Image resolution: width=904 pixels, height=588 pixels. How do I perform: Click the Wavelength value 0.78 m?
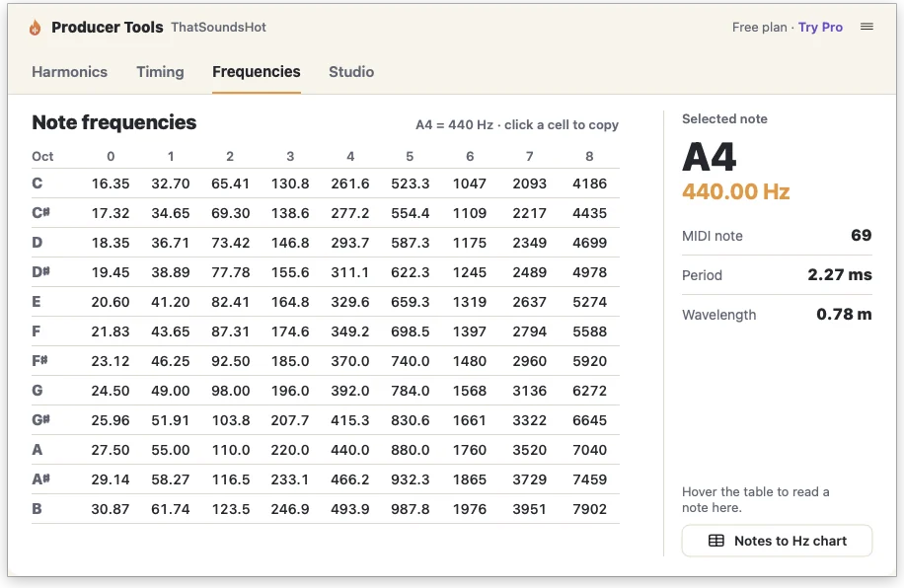(844, 314)
